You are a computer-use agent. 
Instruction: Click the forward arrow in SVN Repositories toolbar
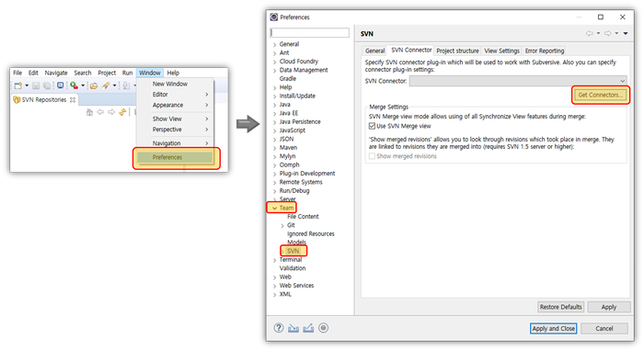pyautogui.click(x=111, y=112)
